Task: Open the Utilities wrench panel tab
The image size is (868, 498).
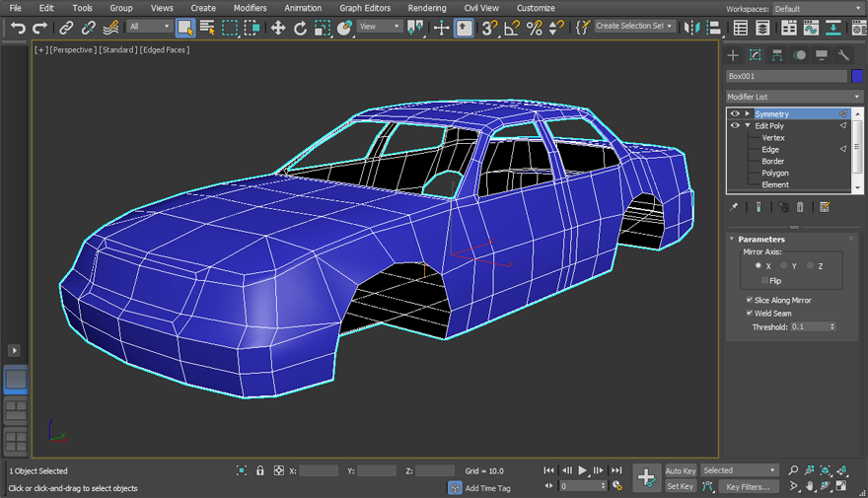Action: click(x=843, y=55)
